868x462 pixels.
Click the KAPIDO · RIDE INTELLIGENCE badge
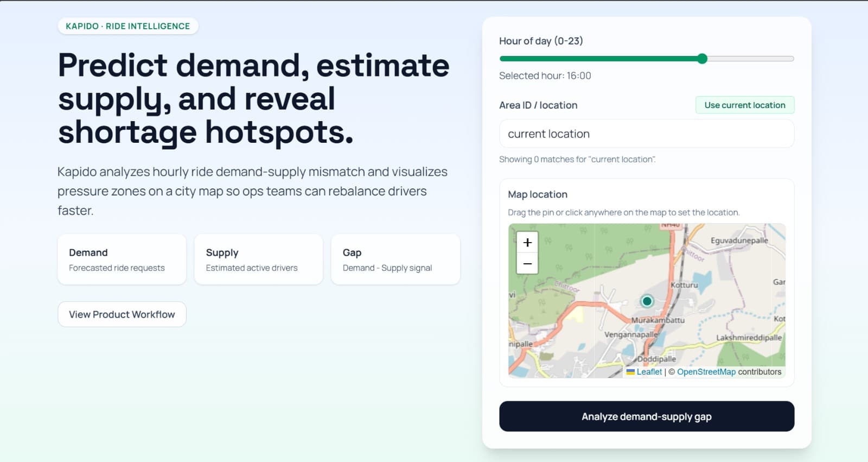(128, 26)
